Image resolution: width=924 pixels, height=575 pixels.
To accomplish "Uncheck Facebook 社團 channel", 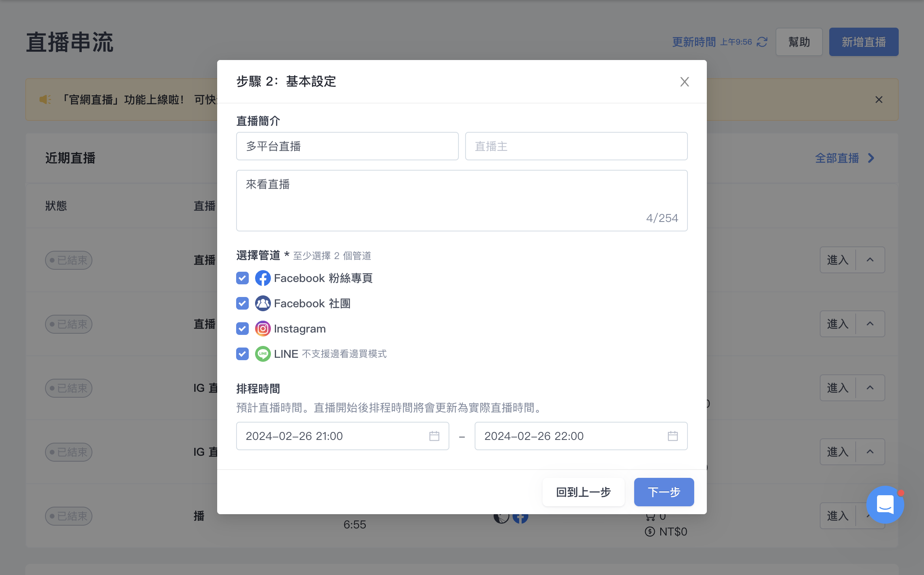I will 242,303.
